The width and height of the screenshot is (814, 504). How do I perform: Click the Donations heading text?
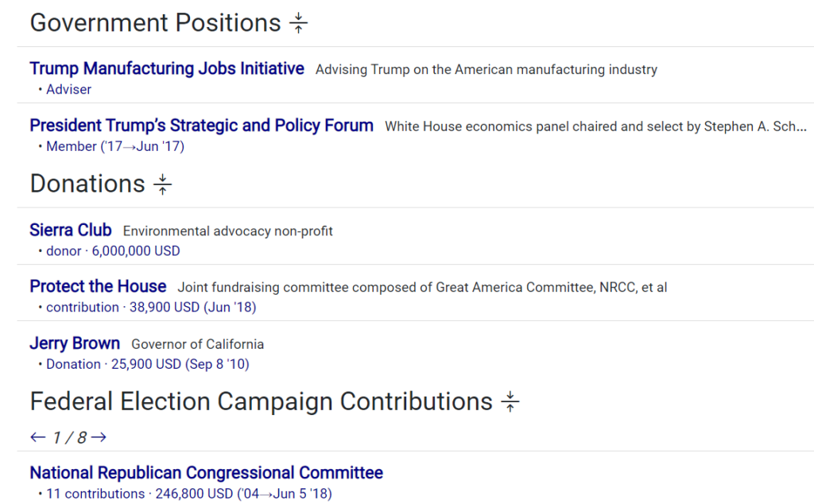tap(87, 184)
